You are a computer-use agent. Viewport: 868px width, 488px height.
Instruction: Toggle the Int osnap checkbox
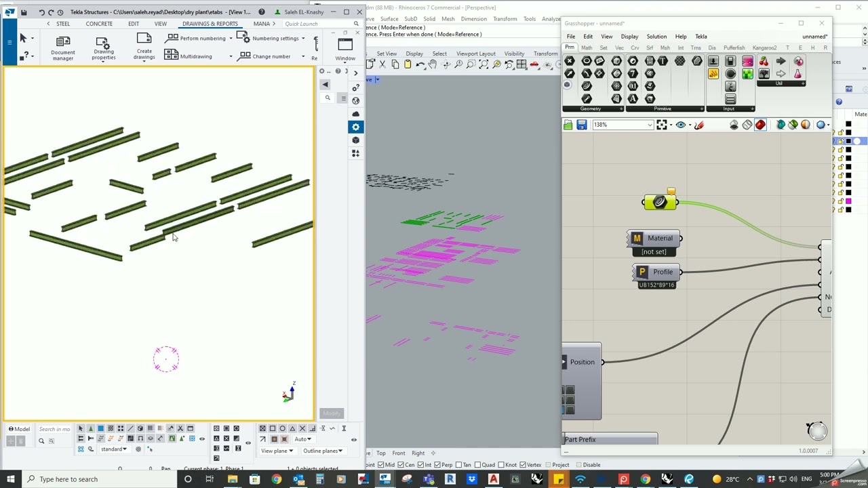(x=422, y=465)
